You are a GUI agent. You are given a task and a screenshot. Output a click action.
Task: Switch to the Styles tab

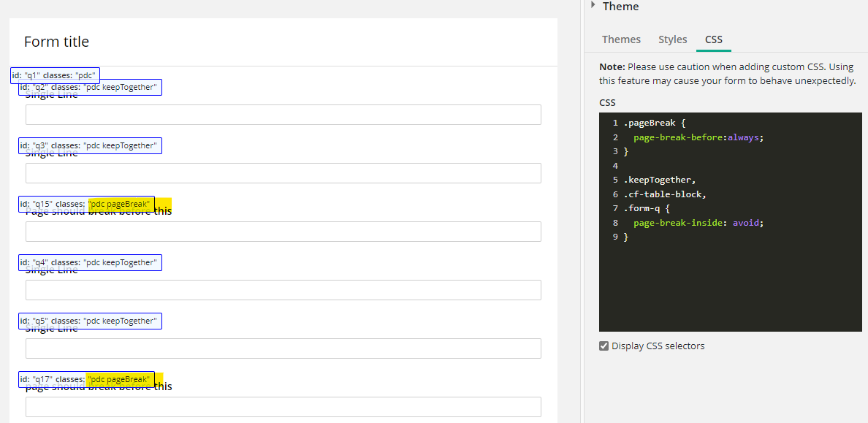(673, 39)
